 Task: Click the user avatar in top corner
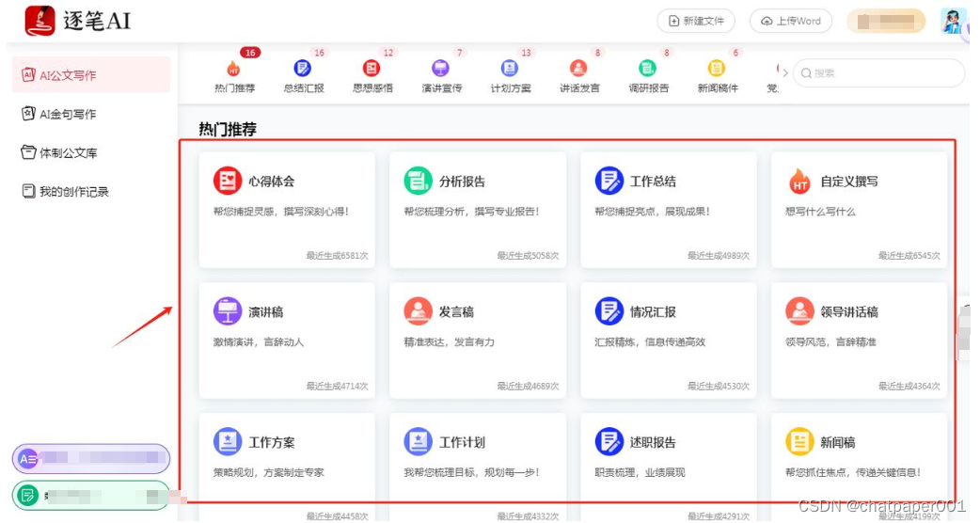click(x=953, y=21)
